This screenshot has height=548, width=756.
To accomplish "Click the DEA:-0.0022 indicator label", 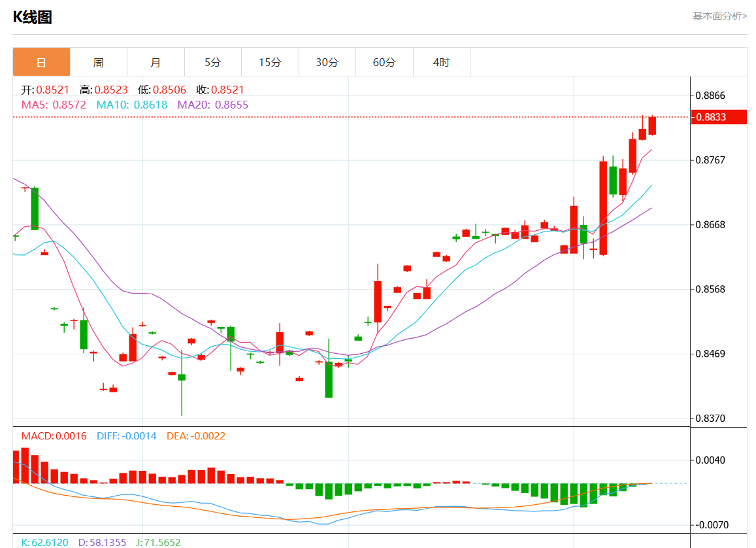I will tap(196, 436).
